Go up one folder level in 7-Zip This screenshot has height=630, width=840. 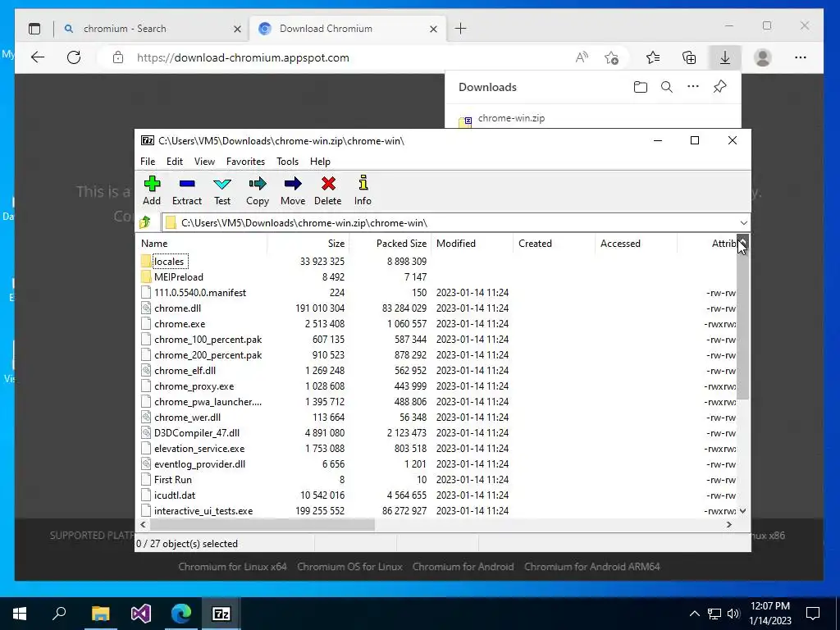tap(145, 222)
